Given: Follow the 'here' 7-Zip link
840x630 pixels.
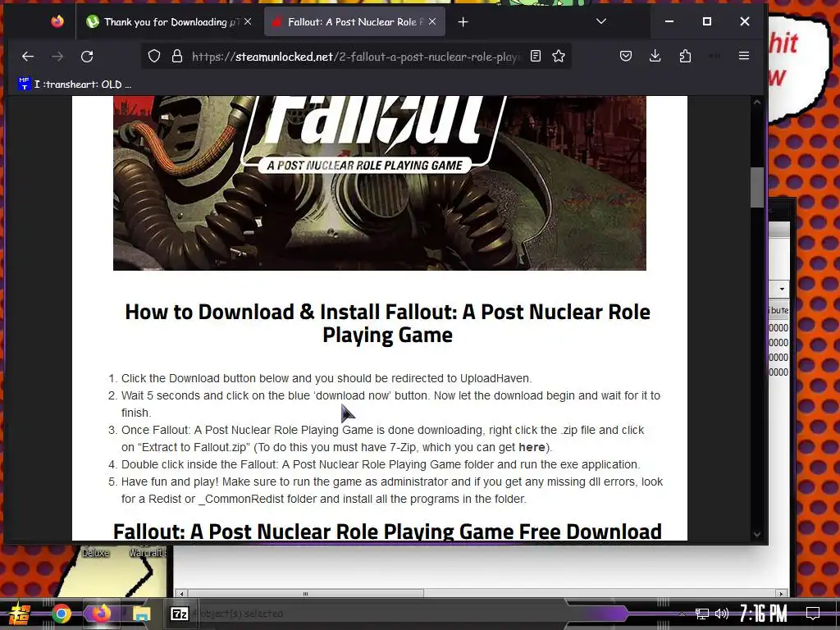Looking at the screenshot, I should 532,447.
